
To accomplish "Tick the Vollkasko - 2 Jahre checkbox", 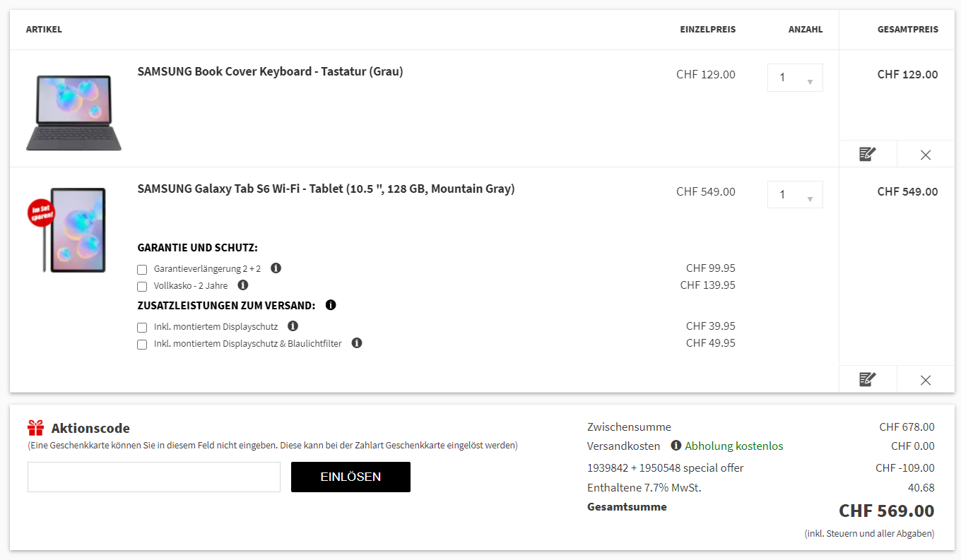I will tap(142, 287).
